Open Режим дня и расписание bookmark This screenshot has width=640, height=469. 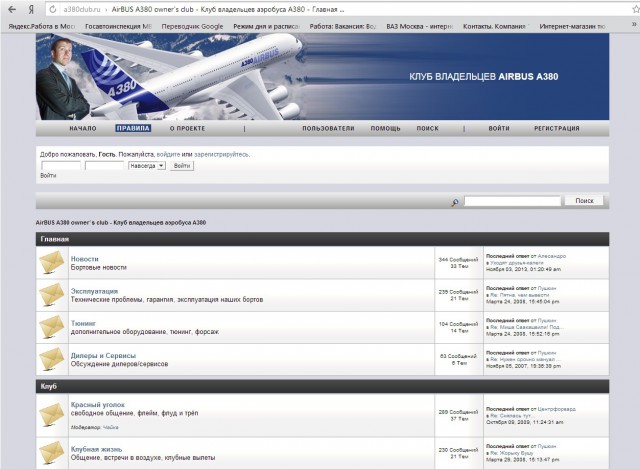pos(267,26)
